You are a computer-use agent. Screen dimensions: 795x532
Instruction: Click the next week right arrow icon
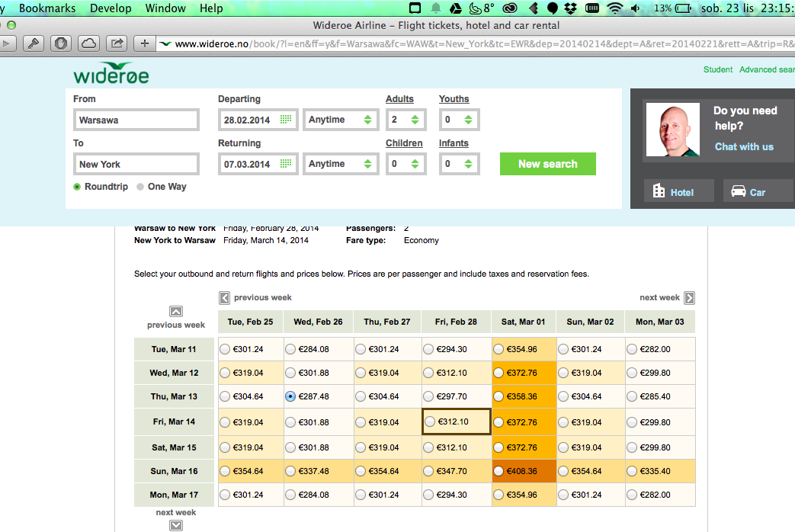click(x=690, y=298)
